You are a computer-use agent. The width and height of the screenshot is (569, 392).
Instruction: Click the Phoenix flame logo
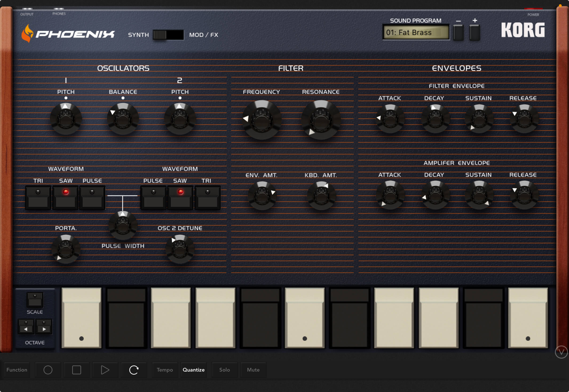pos(27,33)
